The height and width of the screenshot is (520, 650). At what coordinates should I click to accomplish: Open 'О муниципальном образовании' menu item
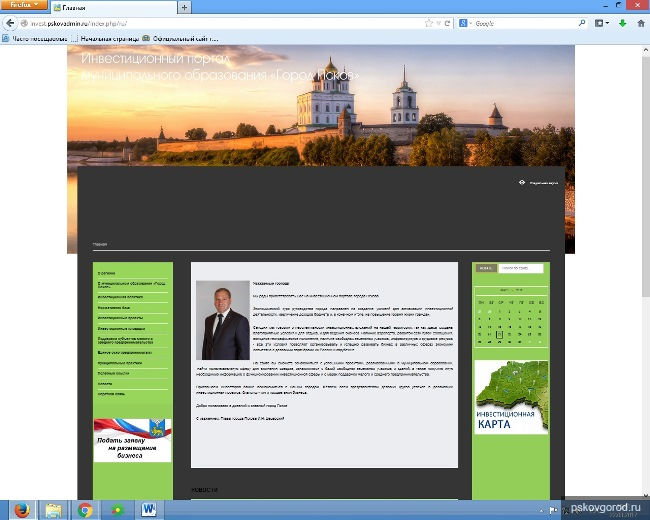coord(132,284)
